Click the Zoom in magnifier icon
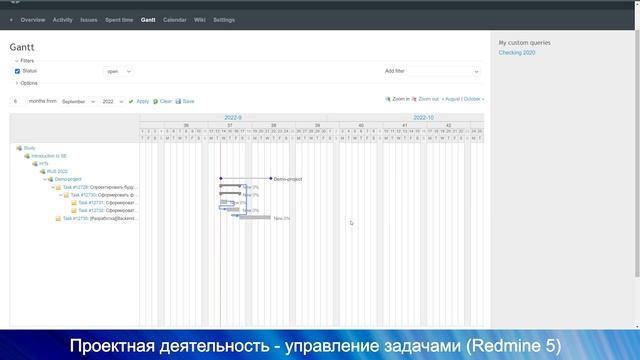Viewport: 640px width, 360px height. click(388, 99)
